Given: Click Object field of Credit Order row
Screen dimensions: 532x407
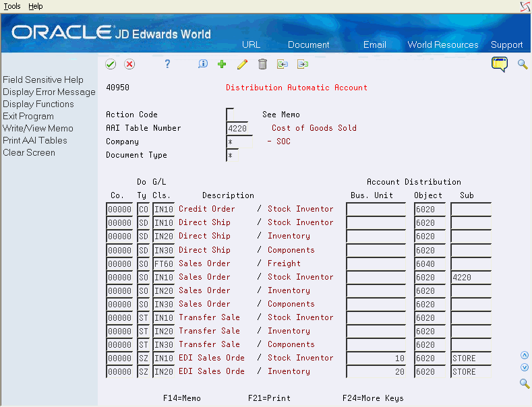Looking at the screenshot, I should (430, 210).
